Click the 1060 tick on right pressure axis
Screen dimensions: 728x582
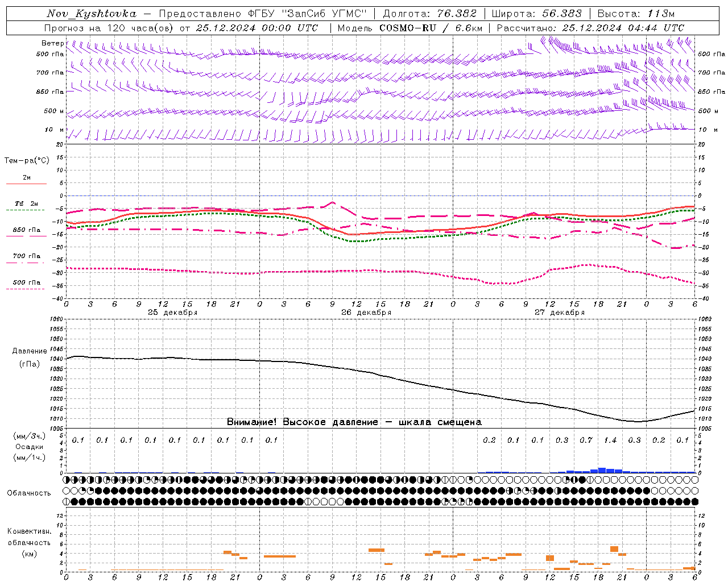coord(705,319)
